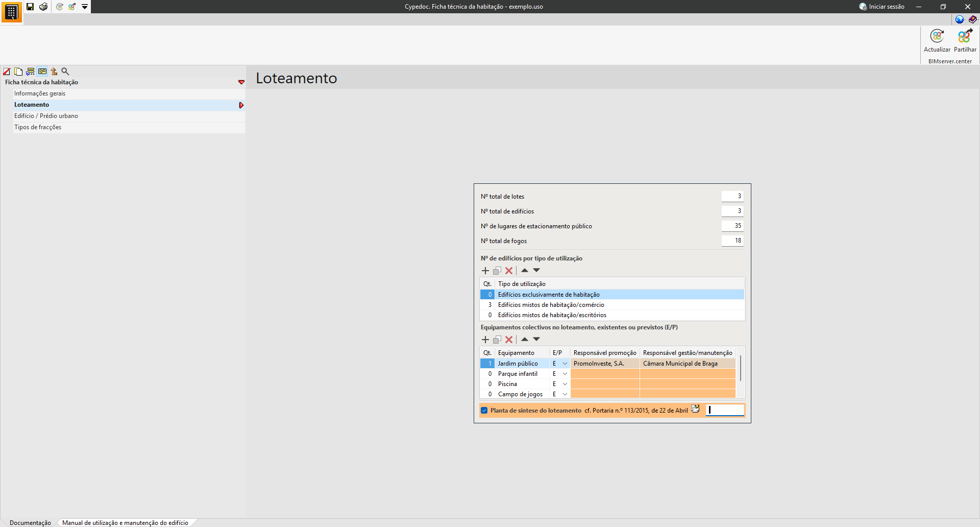Click the Câmara Municipal de Braga cell
Screen dimensions: 980x527
click(688, 364)
